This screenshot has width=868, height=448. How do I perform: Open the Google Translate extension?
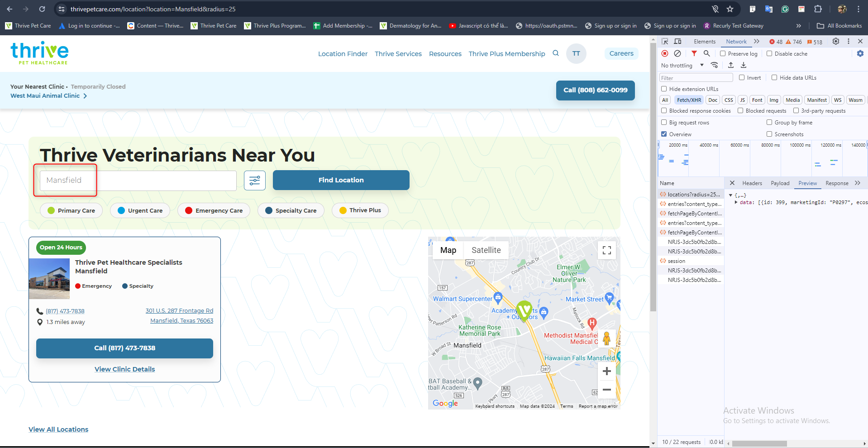[x=769, y=9]
